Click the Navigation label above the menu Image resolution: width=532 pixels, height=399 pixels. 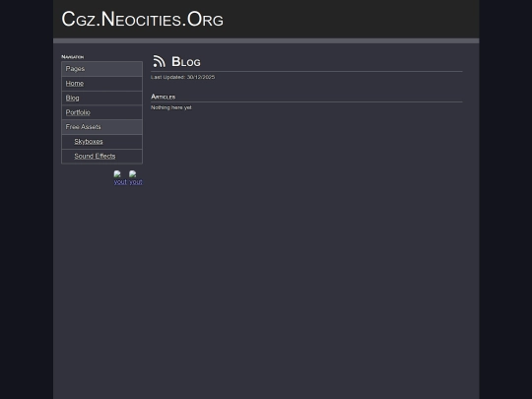tap(72, 57)
